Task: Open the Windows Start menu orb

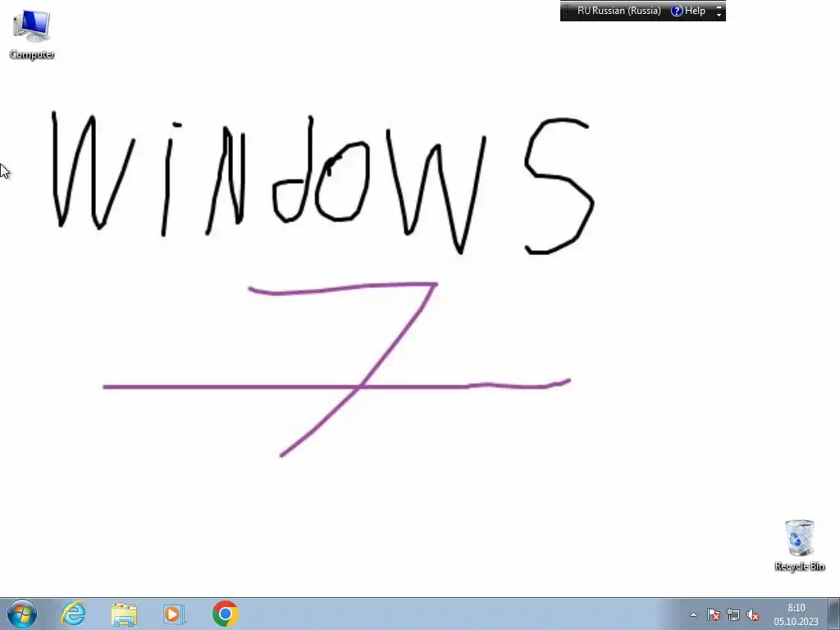Action: [22, 614]
